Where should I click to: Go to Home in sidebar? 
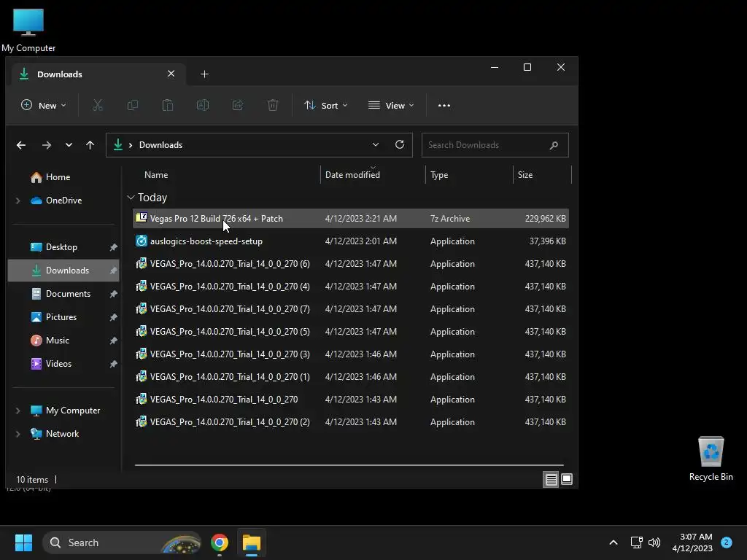point(58,177)
